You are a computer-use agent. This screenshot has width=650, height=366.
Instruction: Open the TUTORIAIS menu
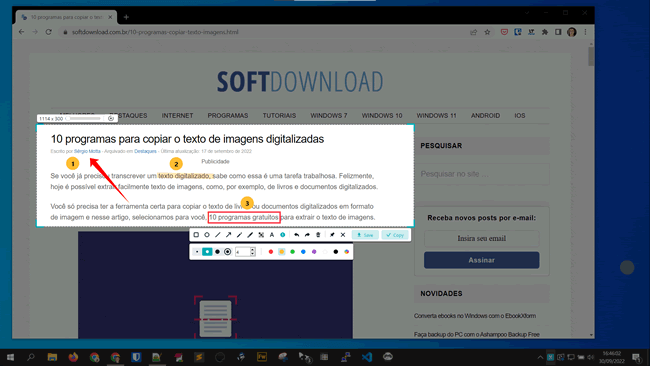(x=279, y=116)
